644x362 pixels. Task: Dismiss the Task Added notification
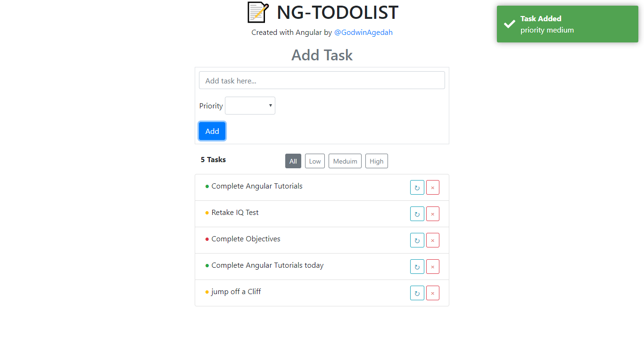(568, 24)
